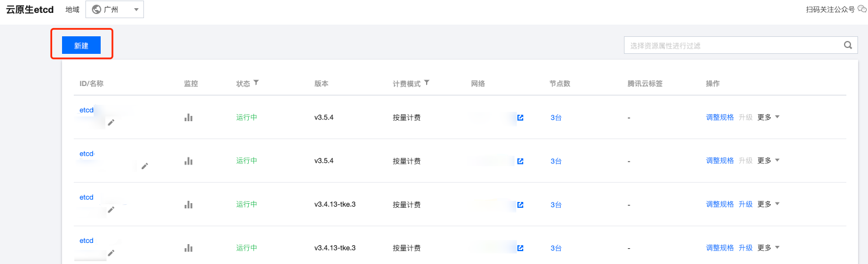This screenshot has width=868, height=264.
Task: Open the etcd ID link in the first row
Action: tap(87, 110)
